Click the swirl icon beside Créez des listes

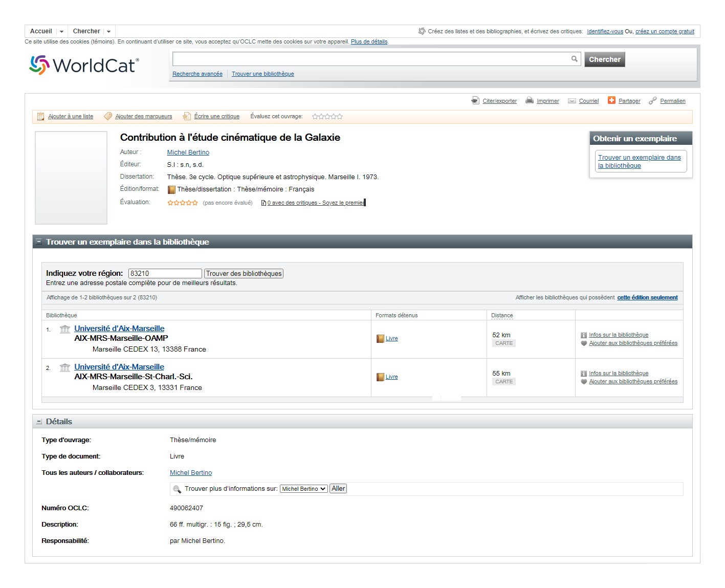pos(422,31)
